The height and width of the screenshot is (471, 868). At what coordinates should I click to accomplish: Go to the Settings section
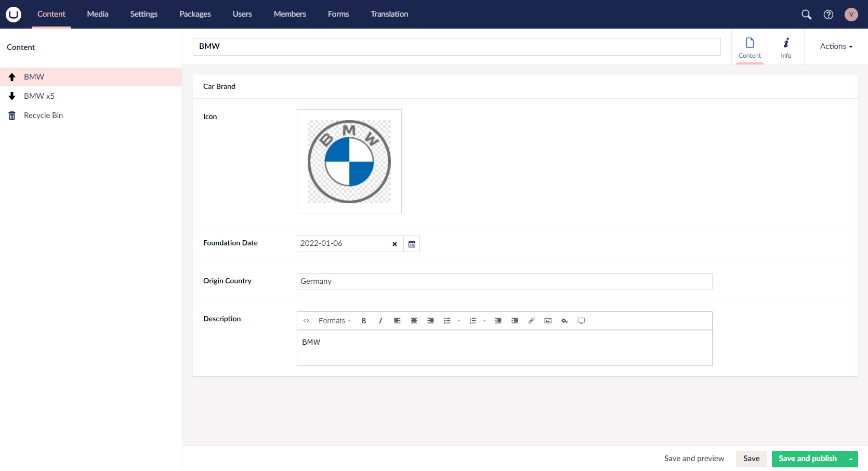[x=144, y=14]
